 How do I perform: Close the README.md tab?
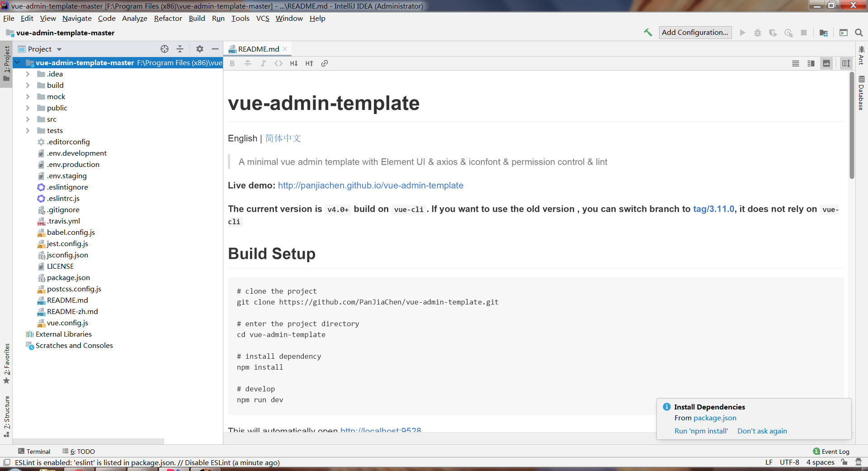click(x=285, y=49)
